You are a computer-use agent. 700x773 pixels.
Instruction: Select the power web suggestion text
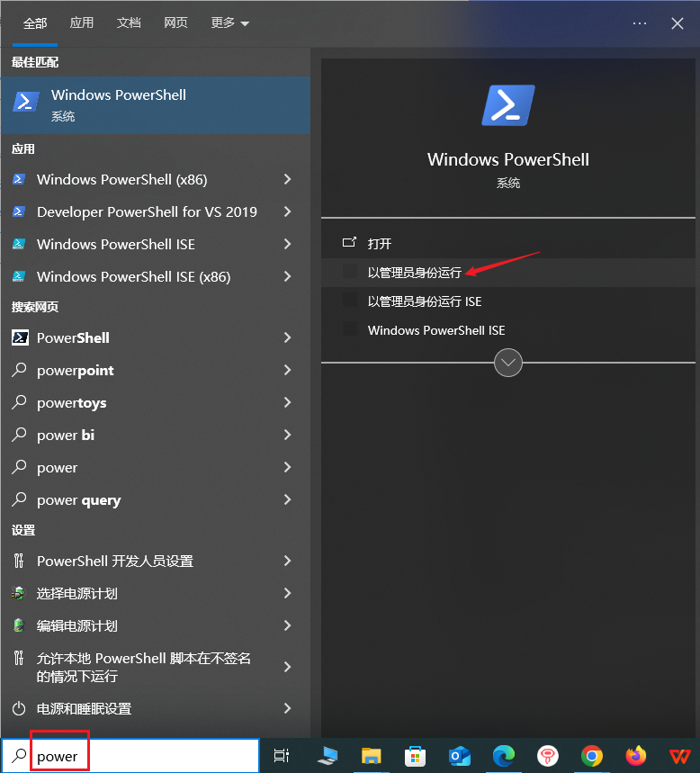pos(58,468)
